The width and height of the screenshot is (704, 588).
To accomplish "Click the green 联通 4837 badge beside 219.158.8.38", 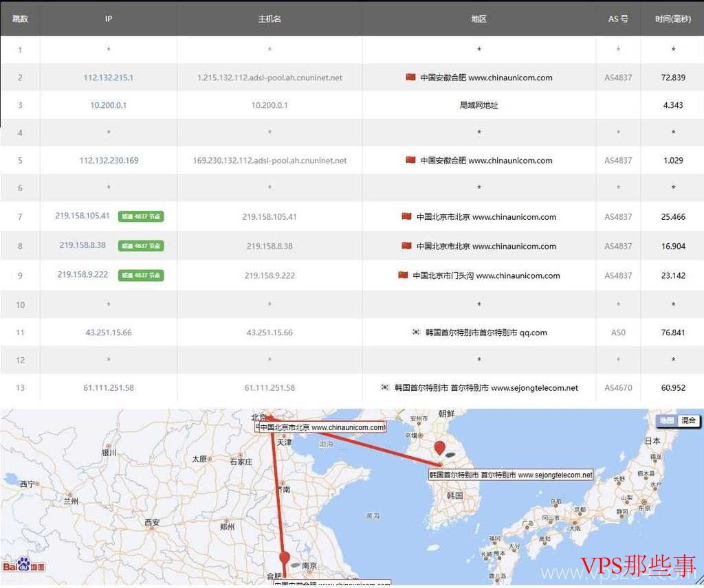I will tap(141, 246).
